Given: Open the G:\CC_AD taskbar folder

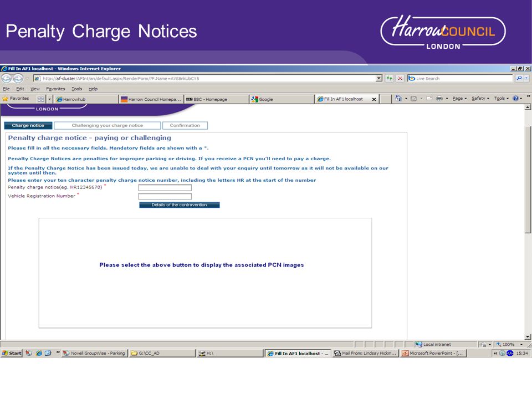Looking at the screenshot, I should (x=162, y=353).
